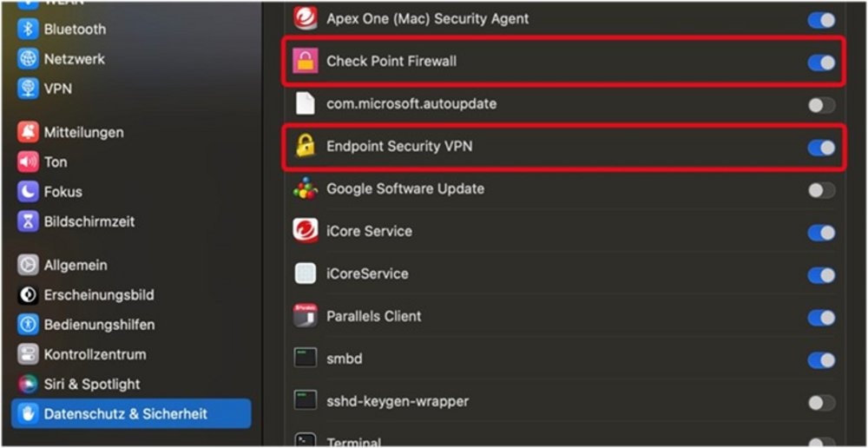Select the Datenschutz & Sicherheit entry
This screenshot has height=448, width=868.
[125, 414]
